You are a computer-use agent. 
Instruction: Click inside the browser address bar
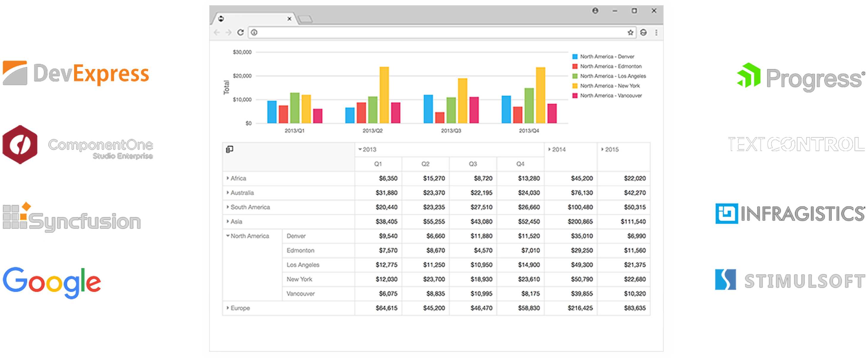pos(442,32)
